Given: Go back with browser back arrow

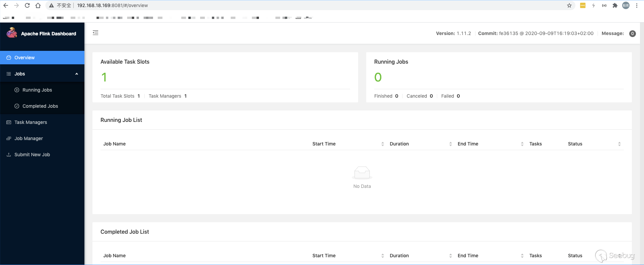Looking at the screenshot, I should pyautogui.click(x=6, y=5).
